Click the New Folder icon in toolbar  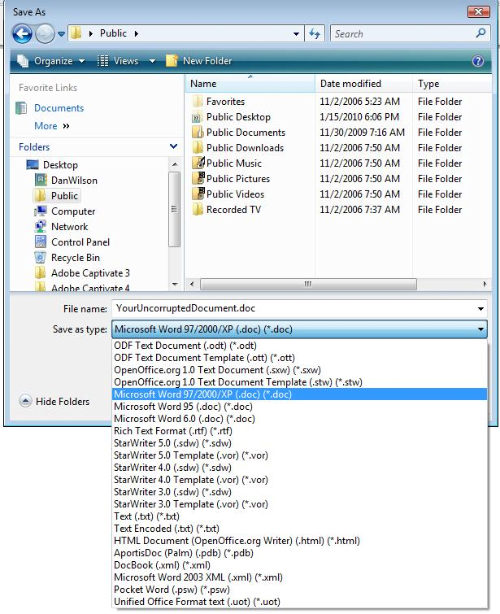click(x=171, y=61)
